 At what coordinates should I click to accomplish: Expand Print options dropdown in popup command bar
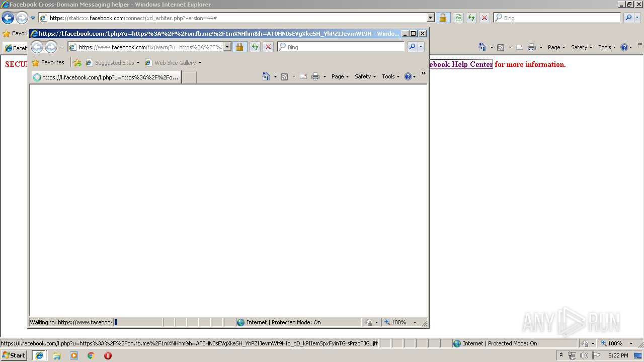325,77
